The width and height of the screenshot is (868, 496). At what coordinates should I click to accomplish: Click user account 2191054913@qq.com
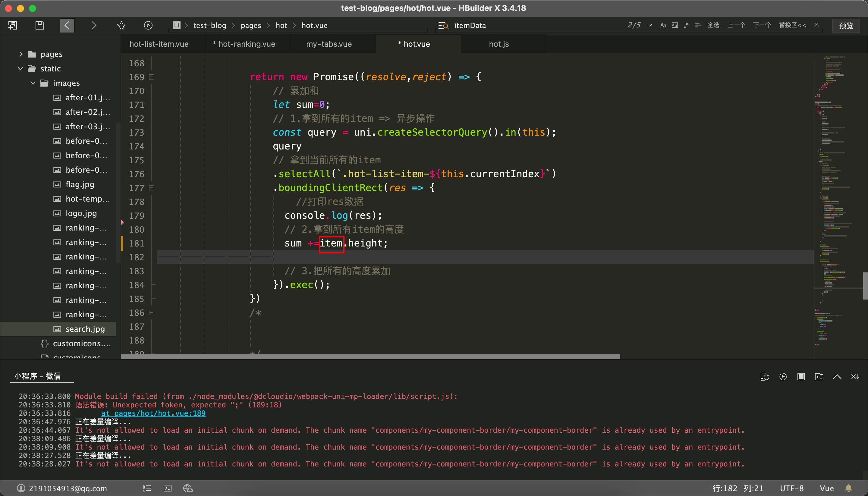click(x=62, y=488)
